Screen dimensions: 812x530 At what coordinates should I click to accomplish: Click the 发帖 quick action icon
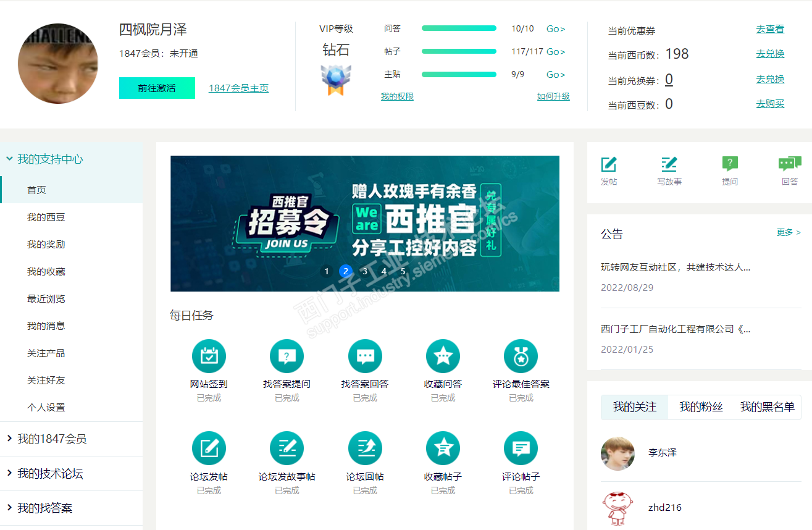point(609,164)
